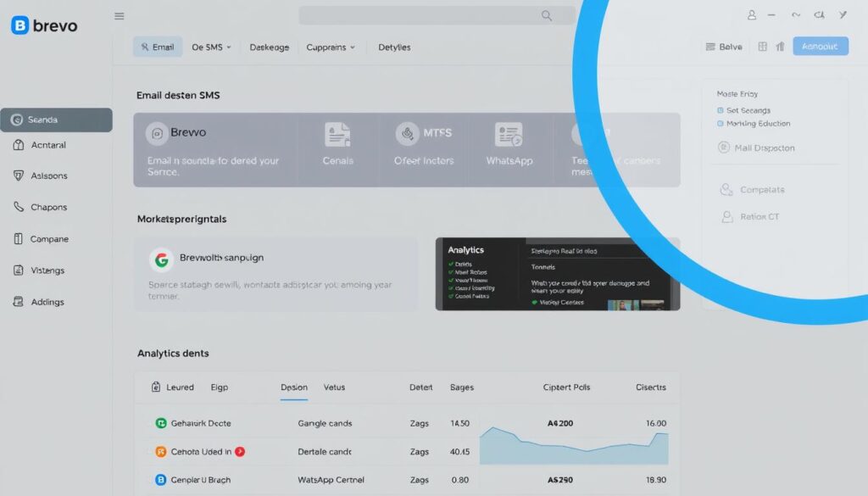The image size is (868, 496).
Task: Switch to the Desion tab
Action: coord(294,387)
